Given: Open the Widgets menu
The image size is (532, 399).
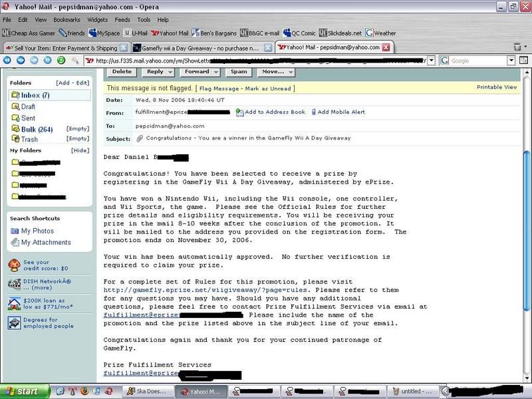Looking at the screenshot, I should pos(97,20).
